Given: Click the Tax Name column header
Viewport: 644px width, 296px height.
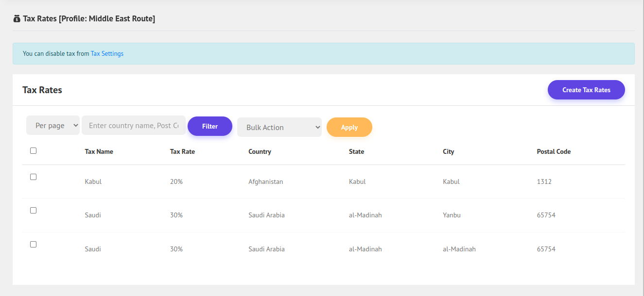Looking at the screenshot, I should click(99, 152).
